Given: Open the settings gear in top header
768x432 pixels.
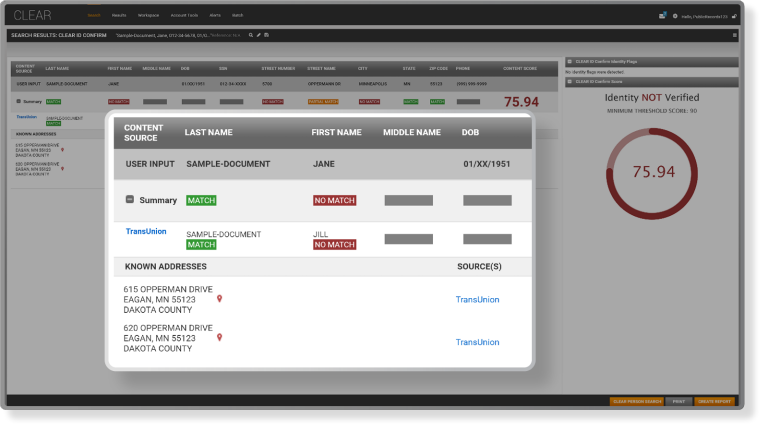Looking at the screenshot, I should point(675,16).
